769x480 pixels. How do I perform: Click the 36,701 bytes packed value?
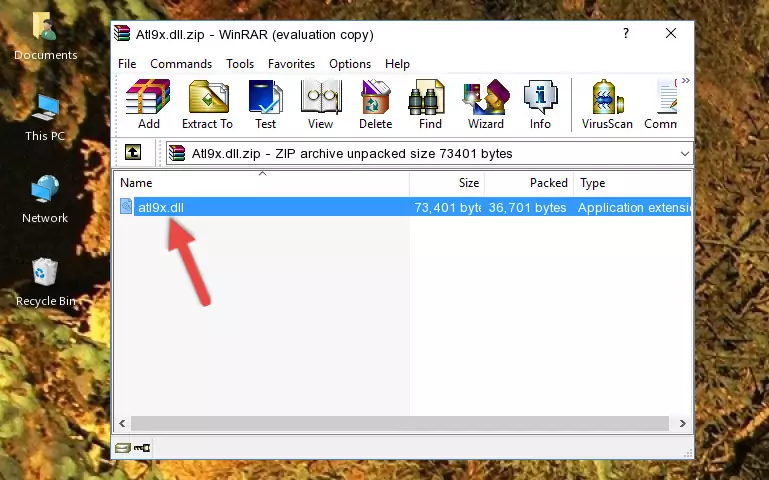[527, 207]
